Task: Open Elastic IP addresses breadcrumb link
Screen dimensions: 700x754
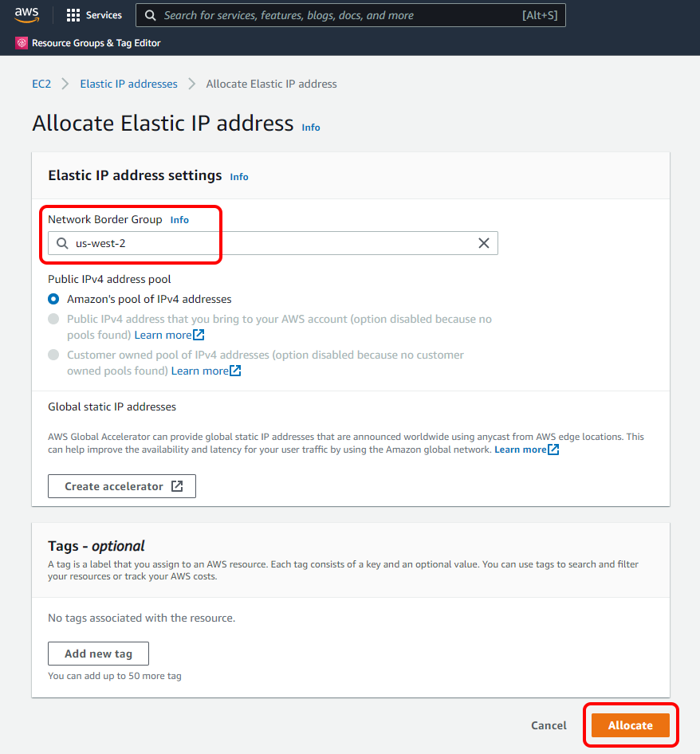Action: [128, 84]
